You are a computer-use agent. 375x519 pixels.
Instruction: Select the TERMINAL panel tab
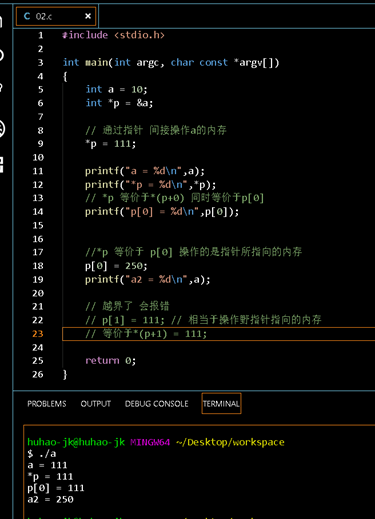[221, 404]
